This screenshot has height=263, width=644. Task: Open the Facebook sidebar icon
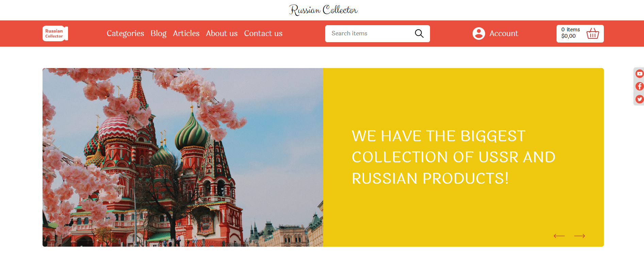click(x=640, y=86)
